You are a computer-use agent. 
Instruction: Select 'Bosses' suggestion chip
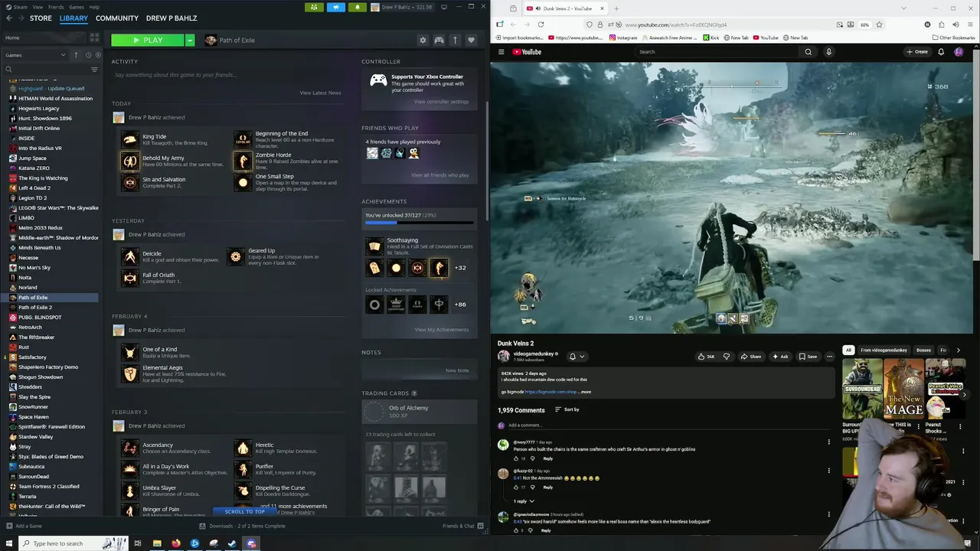pyautogui.click(x=923, y=350)
